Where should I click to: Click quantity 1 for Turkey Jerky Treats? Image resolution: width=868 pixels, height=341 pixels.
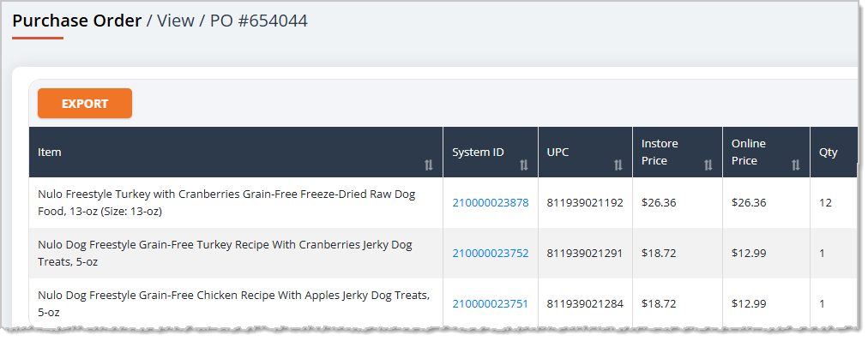pos(822,253)
